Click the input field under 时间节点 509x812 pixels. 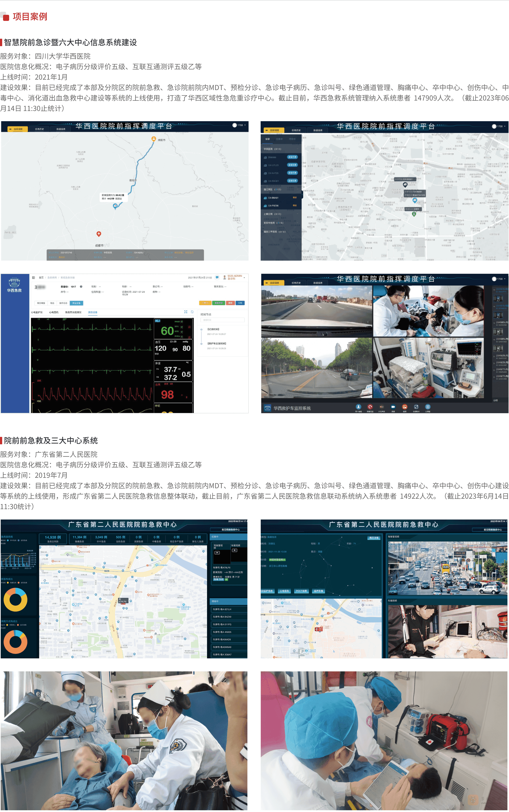pos(222,320)
